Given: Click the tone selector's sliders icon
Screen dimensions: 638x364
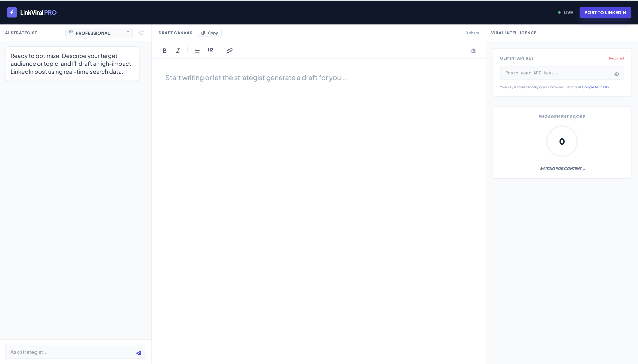Looking at the screenshot, I should tap(71, 31).
